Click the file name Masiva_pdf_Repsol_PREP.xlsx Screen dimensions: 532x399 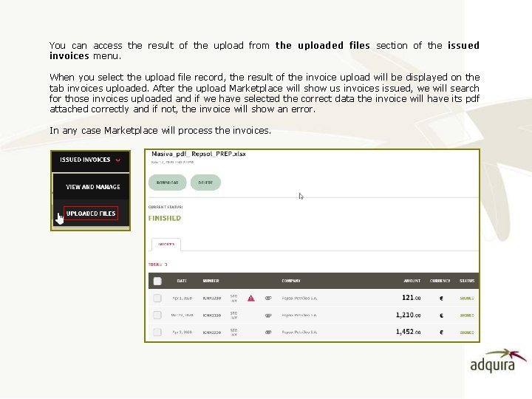pyautogui.click(x=199, y=154)
